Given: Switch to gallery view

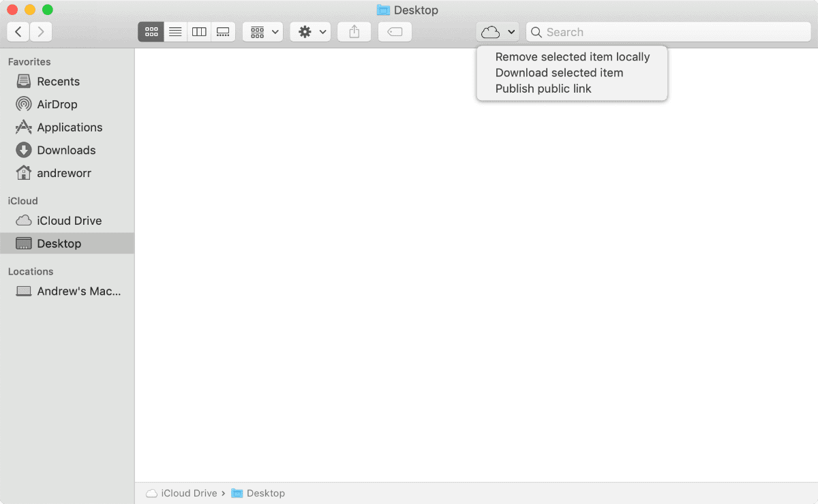Looking at the screenshot, I should click(x=223, y=32).
